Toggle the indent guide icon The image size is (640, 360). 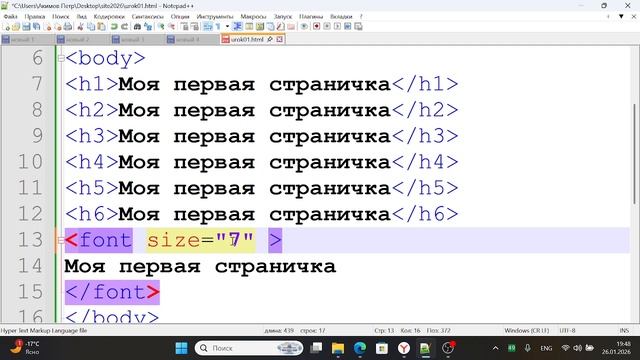[x=238, y=27]
